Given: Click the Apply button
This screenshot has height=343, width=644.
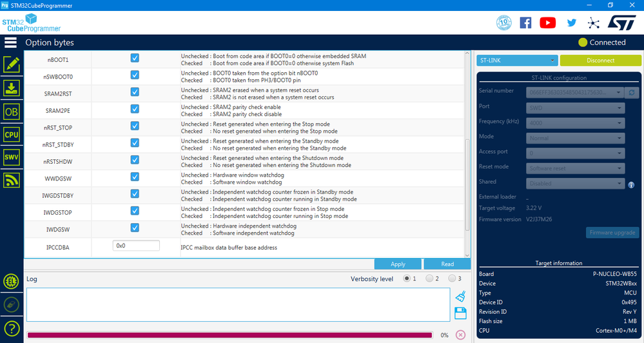Looking at the screenshot, I should click(398, 264).
